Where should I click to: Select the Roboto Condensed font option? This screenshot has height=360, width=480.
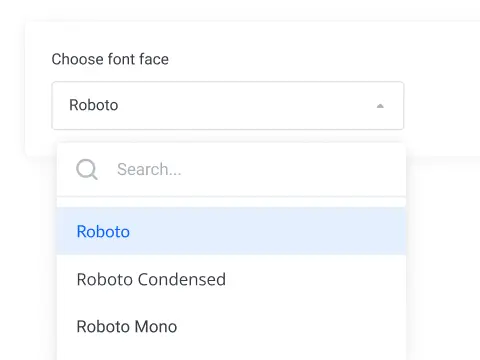[x=231, y=279]
